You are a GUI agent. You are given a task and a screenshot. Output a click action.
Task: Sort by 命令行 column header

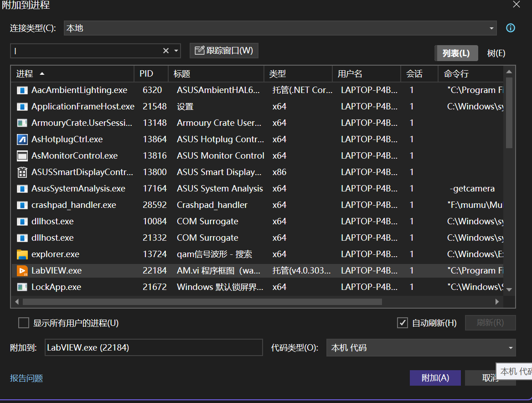point(470,73)
